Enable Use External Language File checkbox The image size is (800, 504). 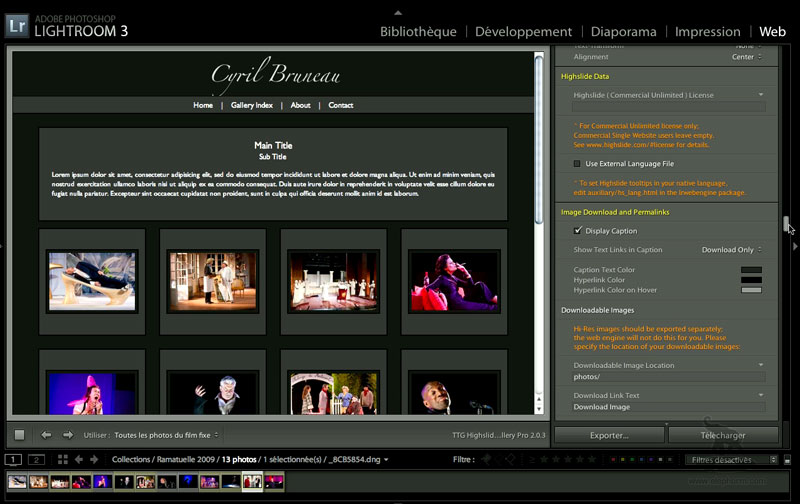click(x=577, y=164)
